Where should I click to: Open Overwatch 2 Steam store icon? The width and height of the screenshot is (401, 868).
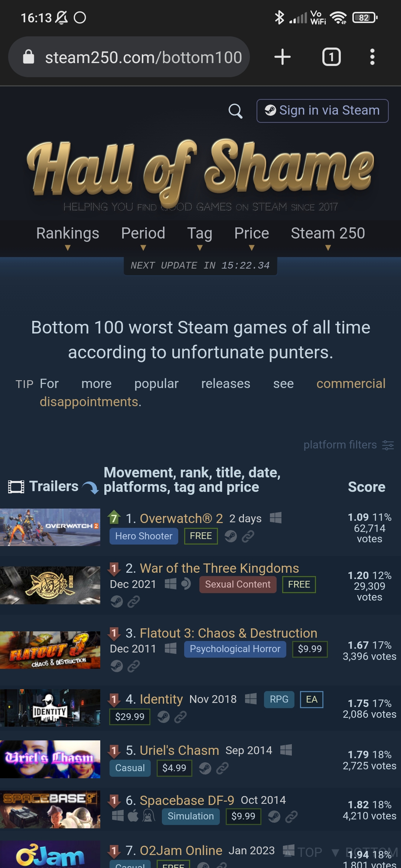coord(231,536)
